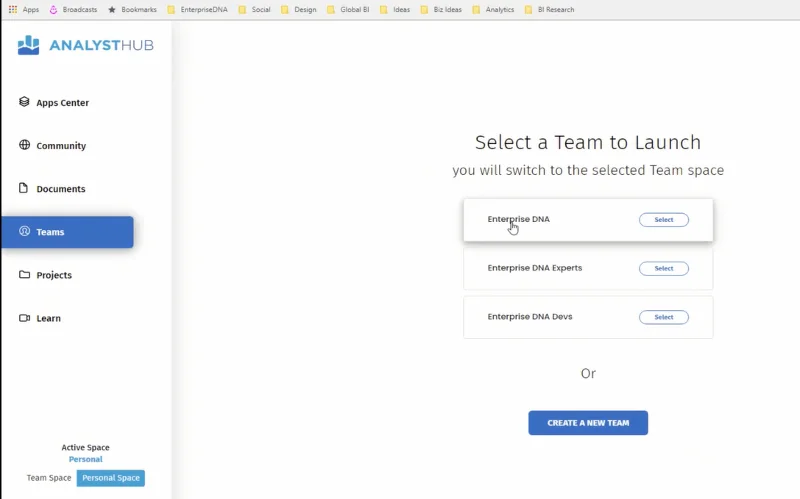Switch to Personal Space

point(111,478)
